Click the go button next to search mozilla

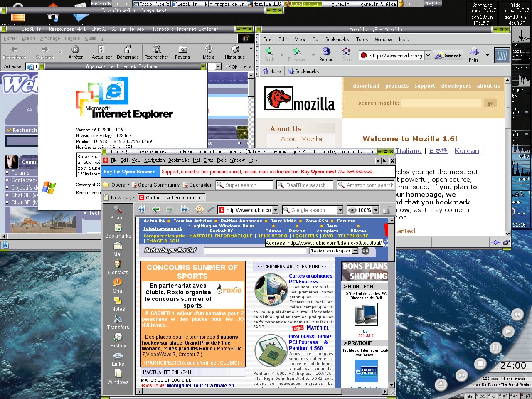point(490,103)
